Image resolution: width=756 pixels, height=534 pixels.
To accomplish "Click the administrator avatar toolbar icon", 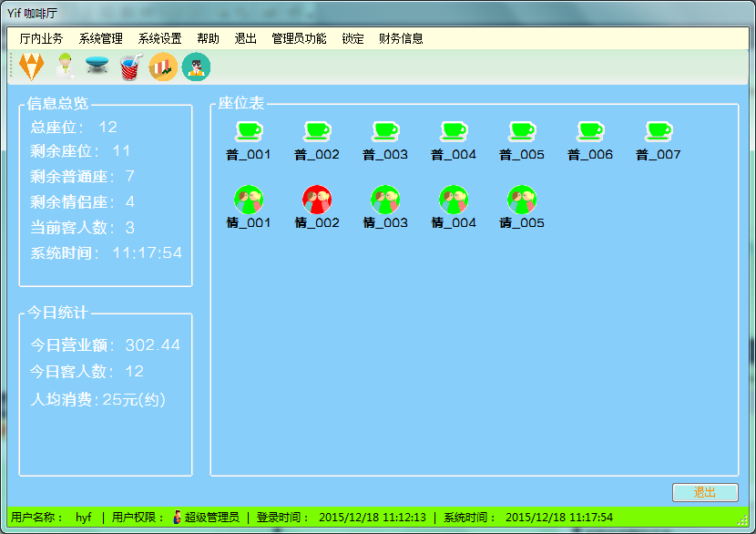I will pos(196,67).
